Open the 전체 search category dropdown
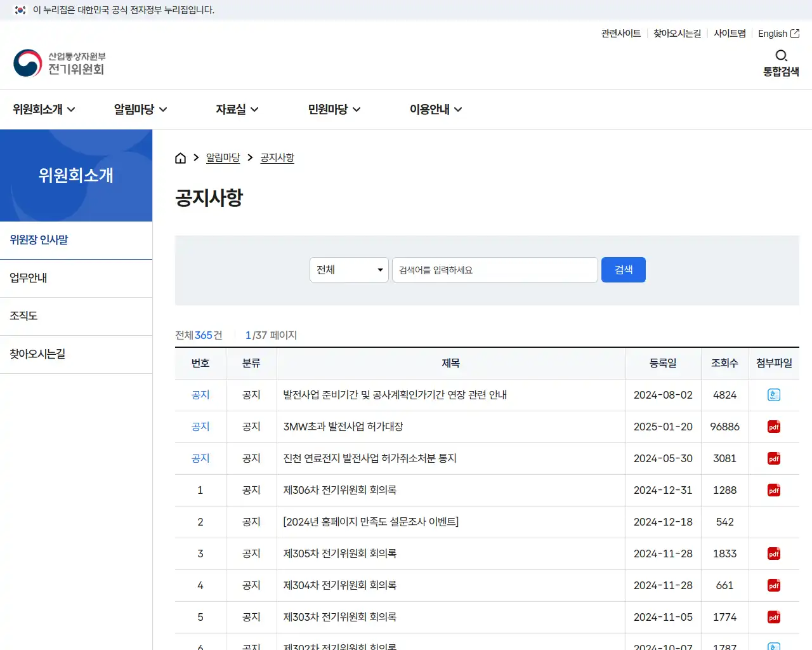 point(349,270)
